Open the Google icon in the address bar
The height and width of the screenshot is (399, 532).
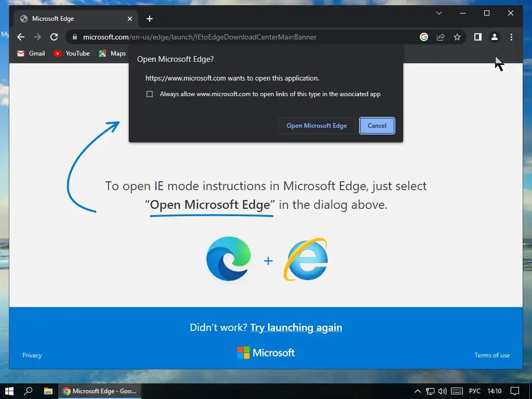coord(424,37)
